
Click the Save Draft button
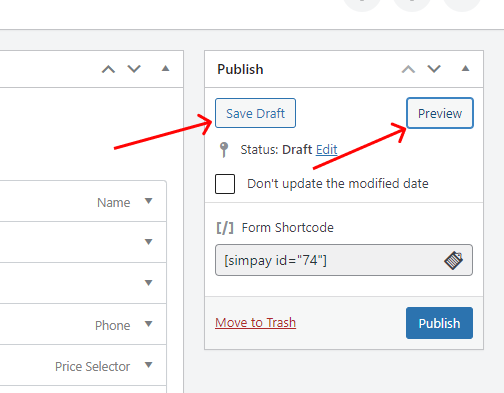click(x=255, y=113)
